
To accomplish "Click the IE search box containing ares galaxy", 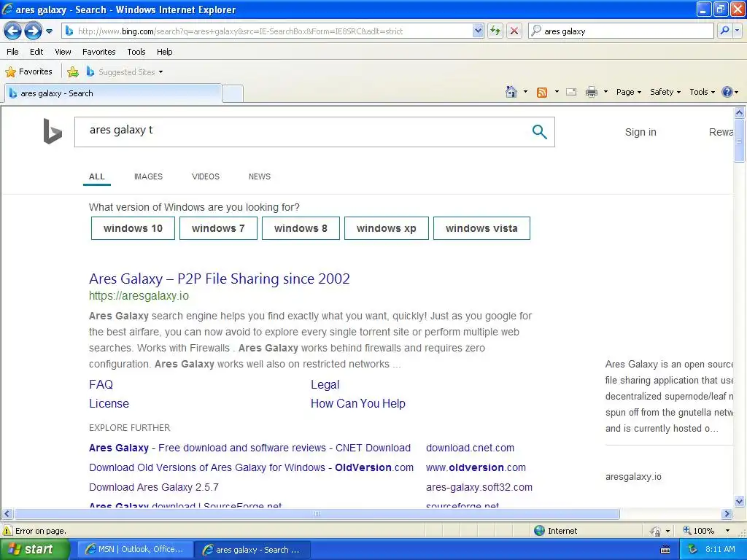I will tap(621, 31).
